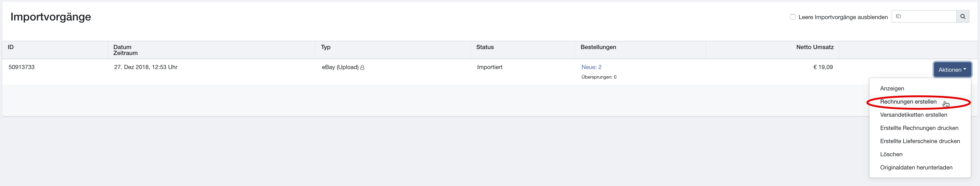
Task: Choose Erstellte Lieferscheine drucken
Action: [920, 141]
